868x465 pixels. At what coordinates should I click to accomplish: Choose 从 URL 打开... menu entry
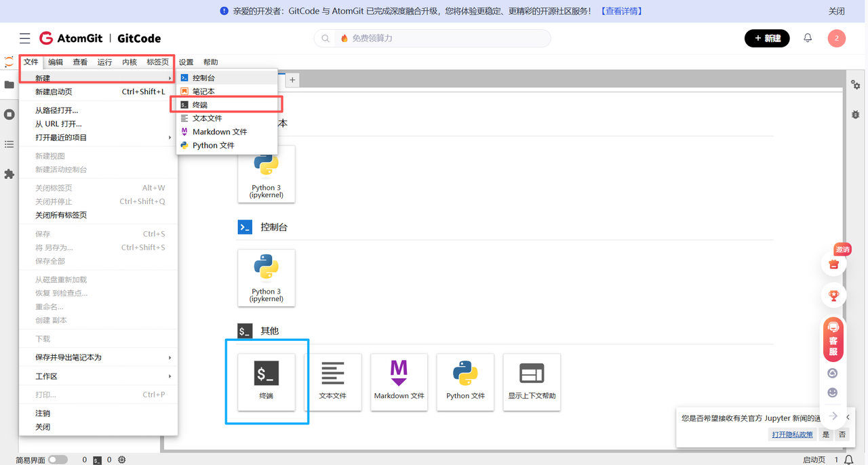pos(98,124)
